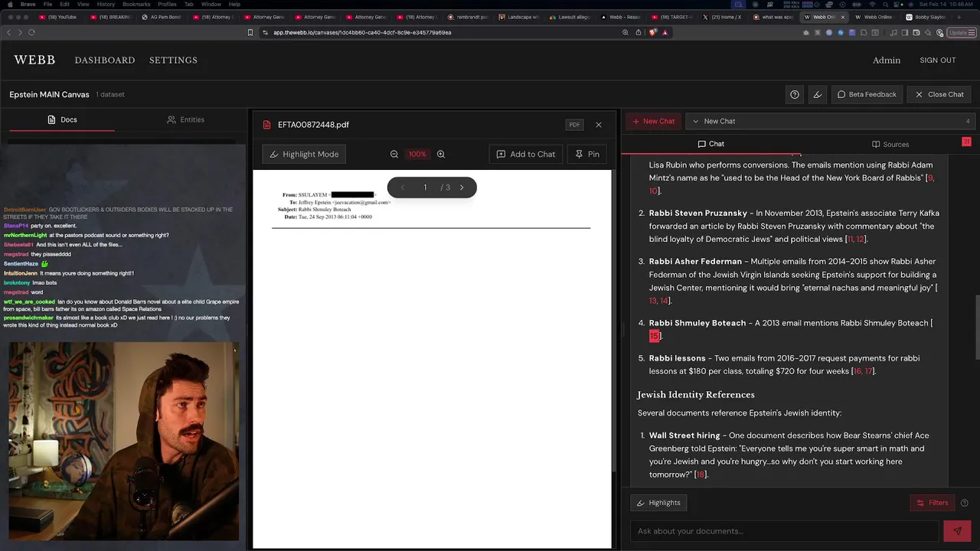980x551 pixels.
Task: Go to next PDF page
Action: click(461, 187)
